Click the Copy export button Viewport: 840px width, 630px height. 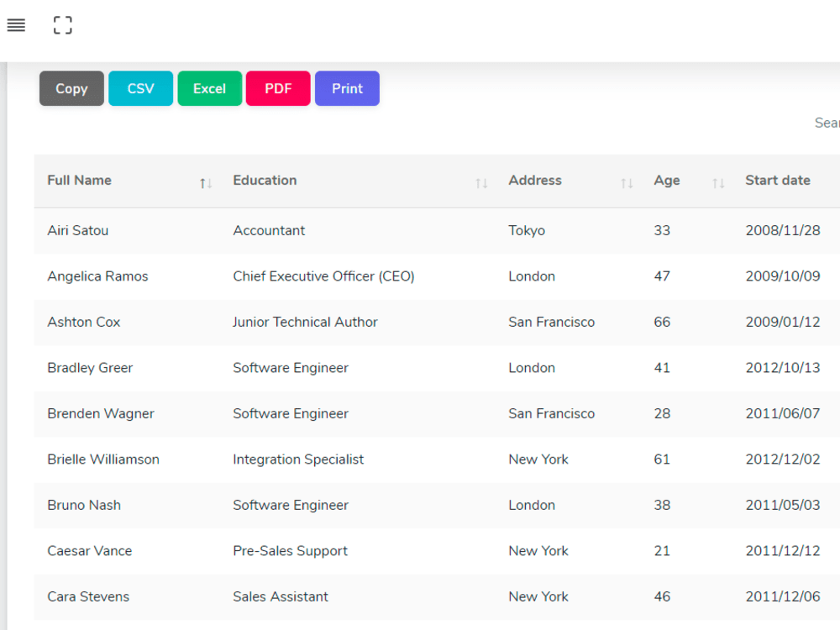click(x=71, y=88)
